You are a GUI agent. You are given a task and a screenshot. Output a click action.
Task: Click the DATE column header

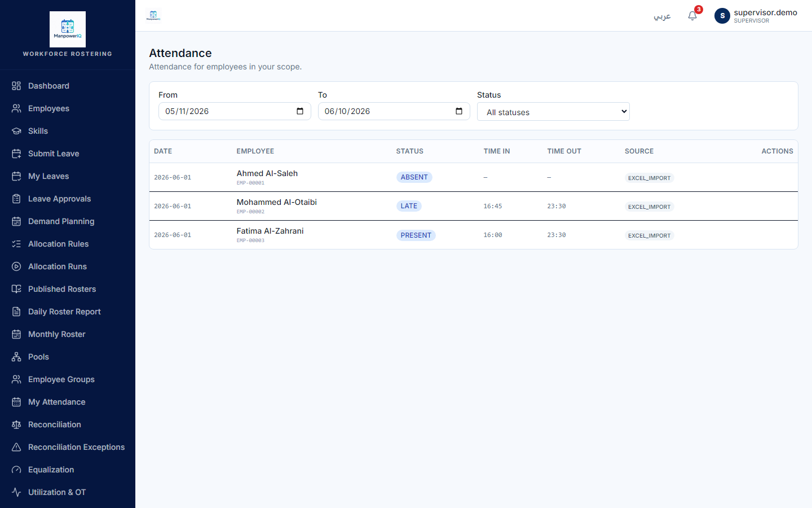[163, 151]
